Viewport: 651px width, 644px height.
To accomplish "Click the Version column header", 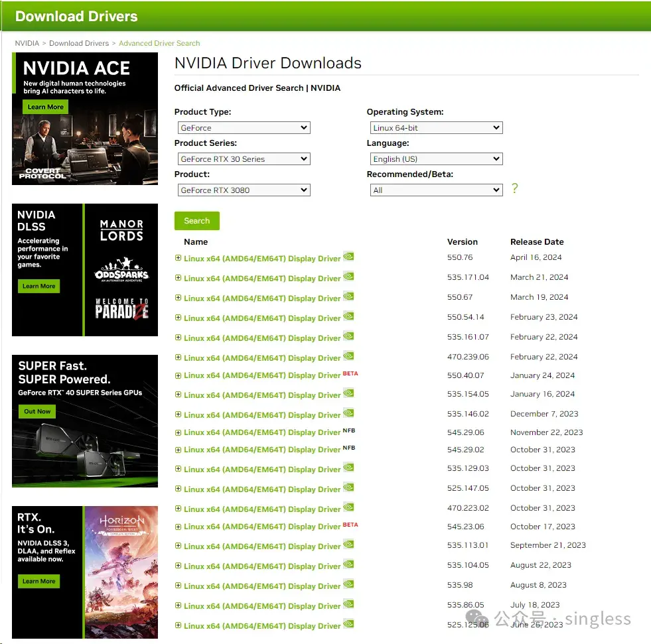I will tap(462, 242).
